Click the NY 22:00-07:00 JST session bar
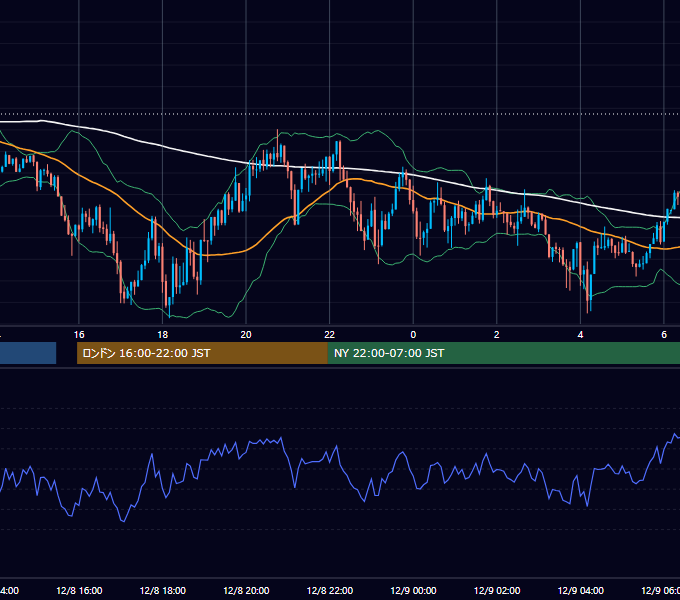Image resolution: width=680 pixels, height=600 pixels. pos(503,353)
